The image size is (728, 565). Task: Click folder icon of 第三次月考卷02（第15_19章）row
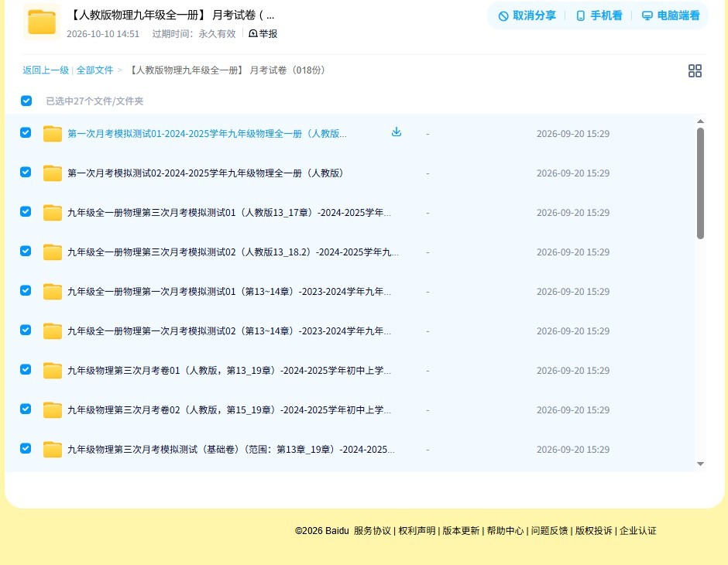(53, 409)
